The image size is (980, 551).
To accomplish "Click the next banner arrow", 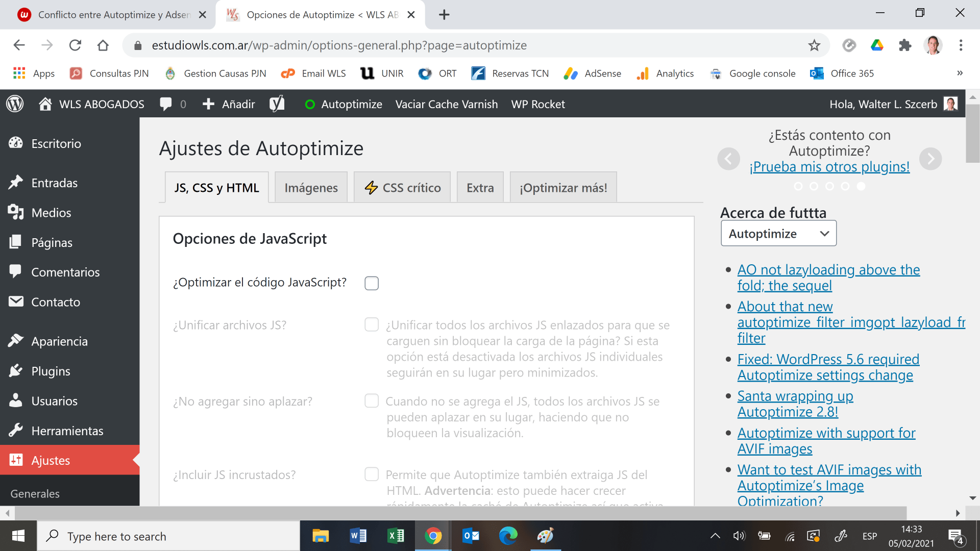I will point(930,159).
